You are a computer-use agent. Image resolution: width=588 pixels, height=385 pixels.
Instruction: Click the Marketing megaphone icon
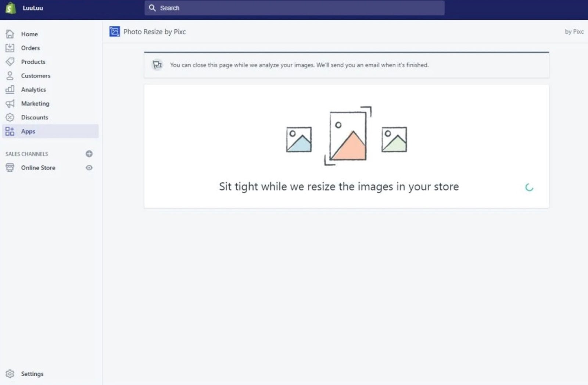tap(10, 103)
